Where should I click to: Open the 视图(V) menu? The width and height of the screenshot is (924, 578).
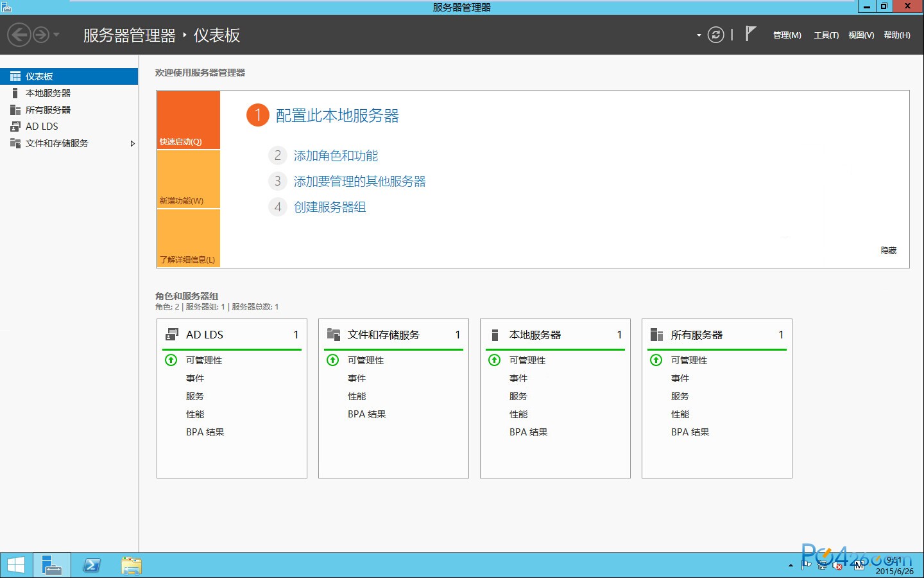tap(861, 35)
